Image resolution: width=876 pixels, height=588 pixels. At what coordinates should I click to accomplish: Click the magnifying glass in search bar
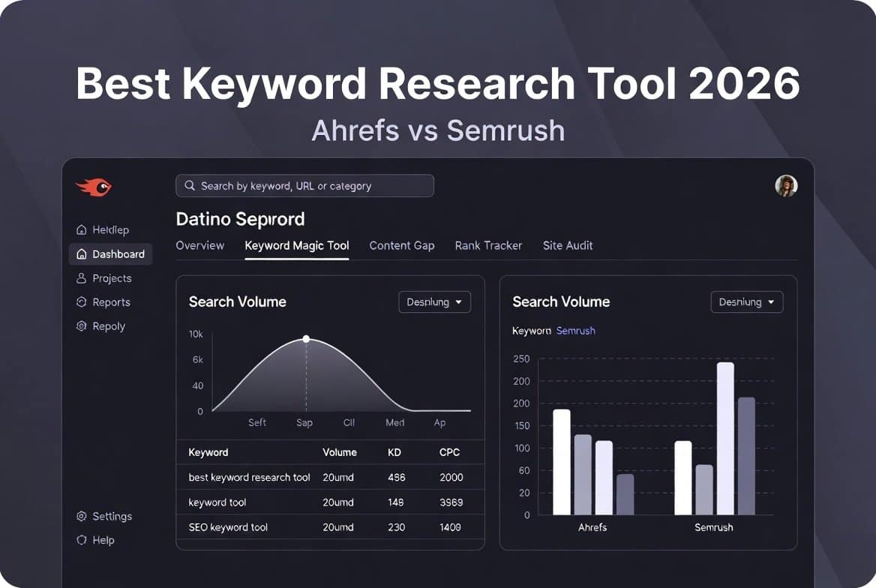coord(189,185)
